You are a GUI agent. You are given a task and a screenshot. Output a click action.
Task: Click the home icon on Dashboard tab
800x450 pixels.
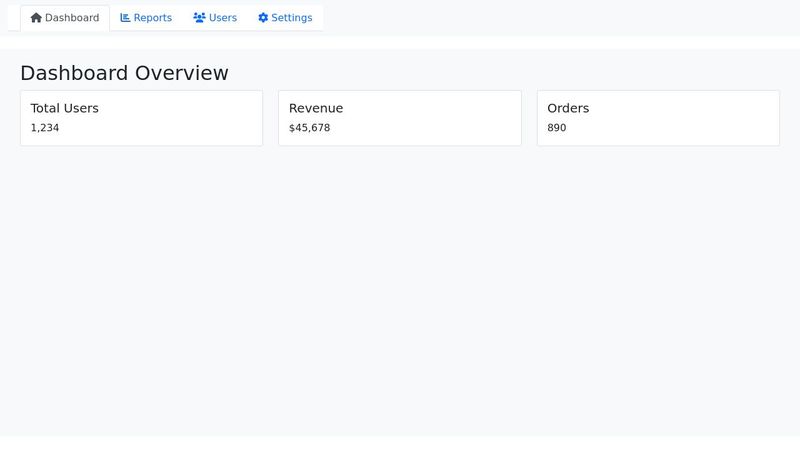tap(36, 18)
